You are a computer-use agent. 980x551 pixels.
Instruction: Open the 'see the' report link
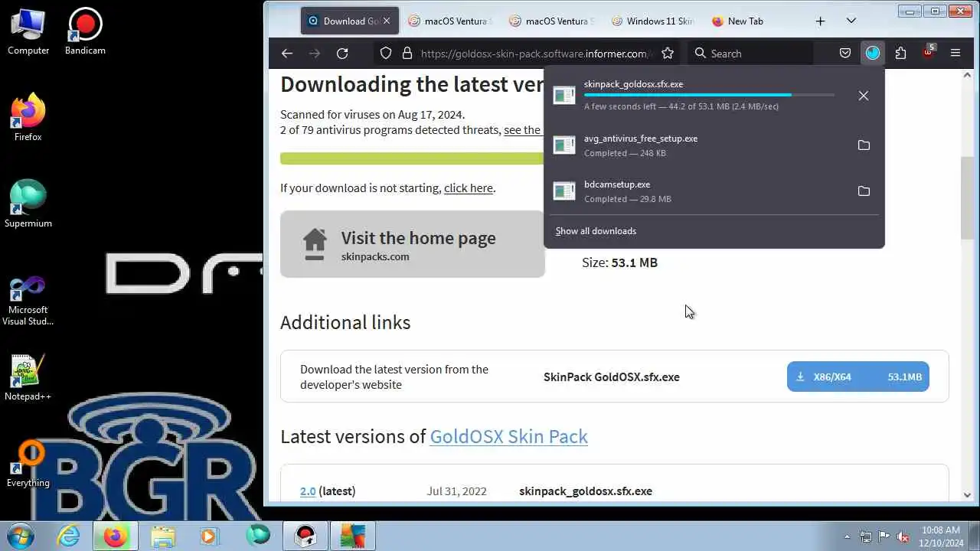[x=522, y=130]
